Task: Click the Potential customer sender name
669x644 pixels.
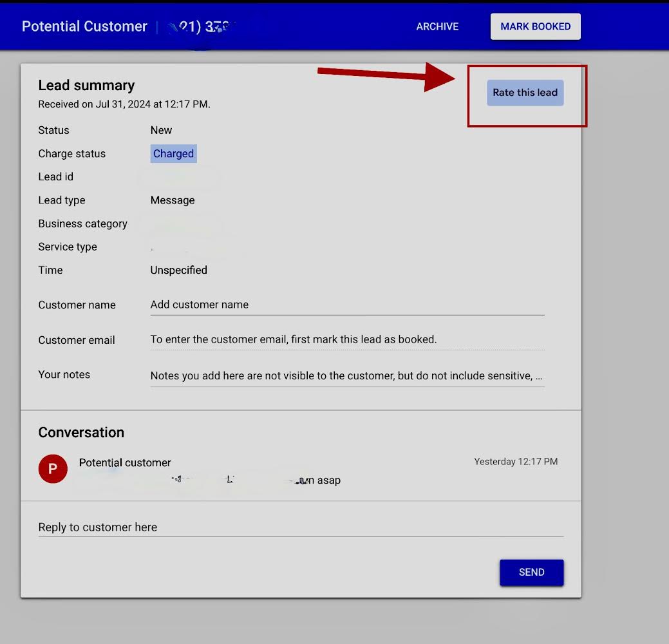Action: point(125,462)
